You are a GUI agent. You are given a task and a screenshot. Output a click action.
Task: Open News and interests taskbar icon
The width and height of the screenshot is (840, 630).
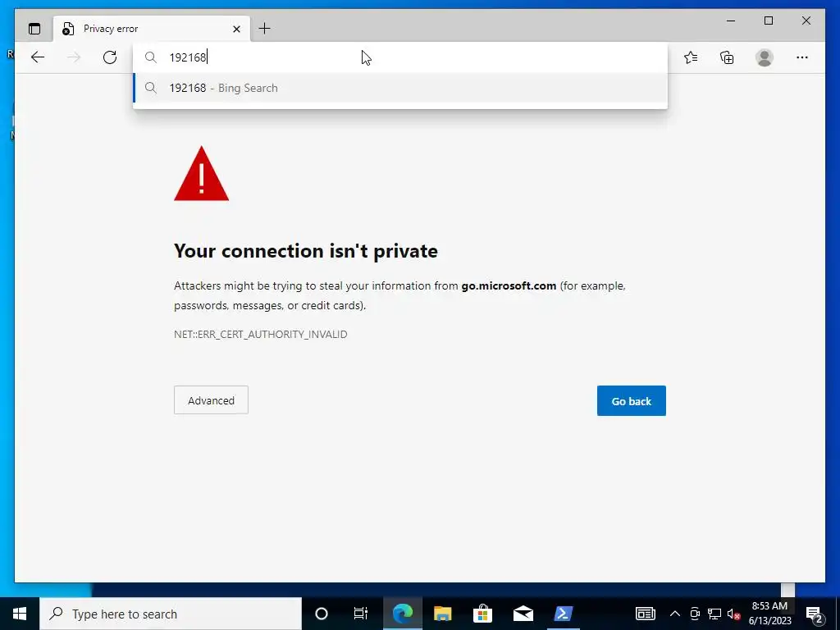[646, 614]
